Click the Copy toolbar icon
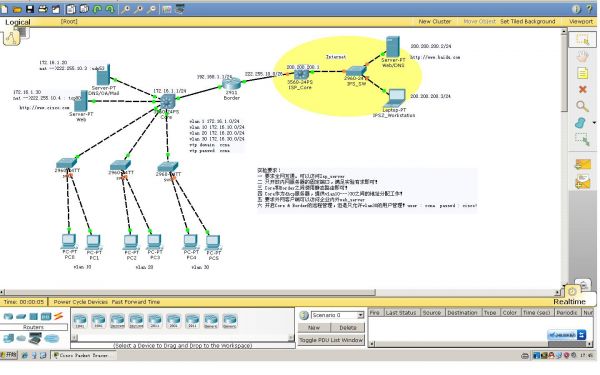 coord(71,9)
